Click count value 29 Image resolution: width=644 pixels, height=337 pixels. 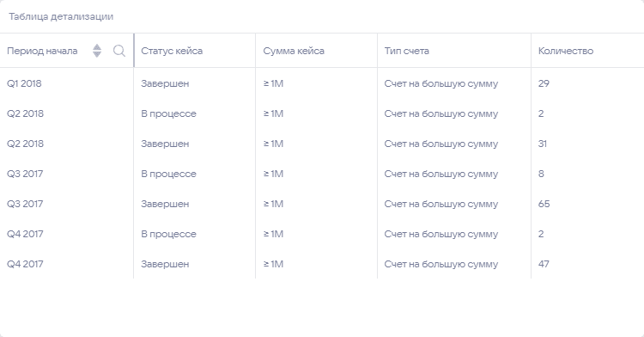tap(544, 83)
